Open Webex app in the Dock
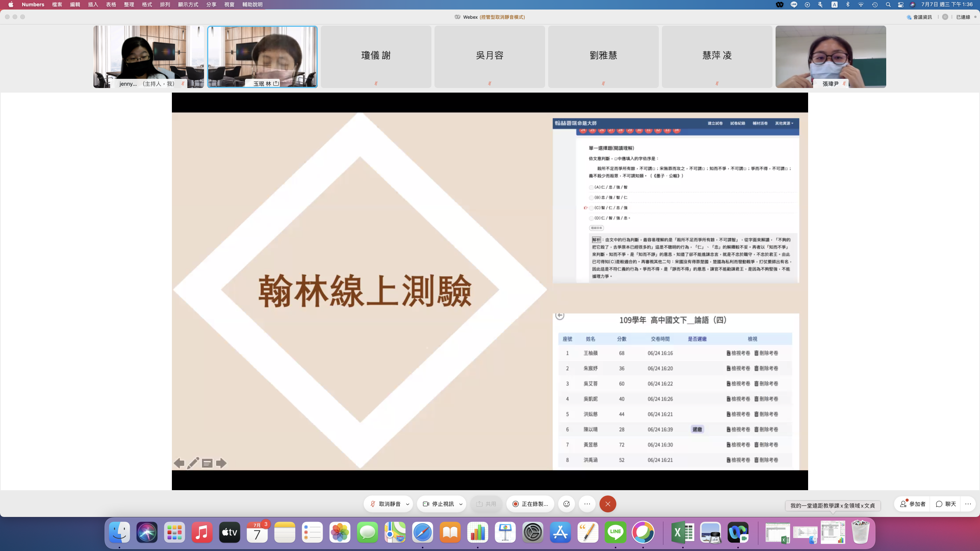980x551 pixels. (738, 532)
